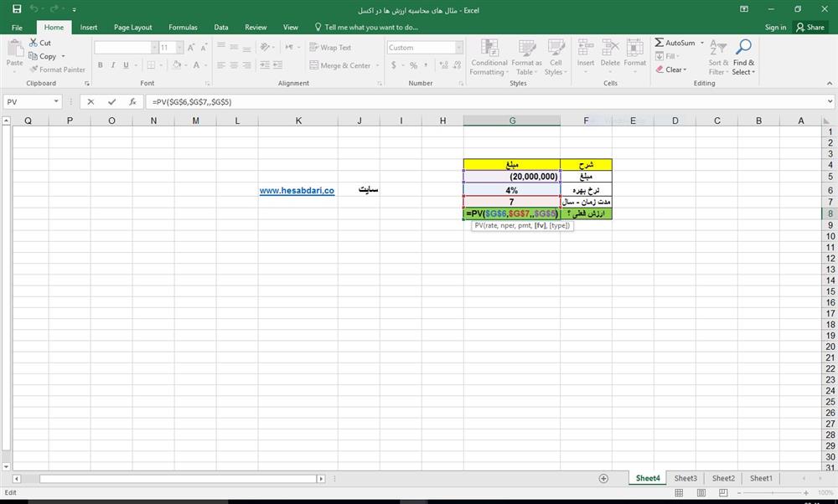Image resolution: width=838 pixels, height=504 pixels.
Task: Toggle Wrap Text option
Action: coord(330,48)
